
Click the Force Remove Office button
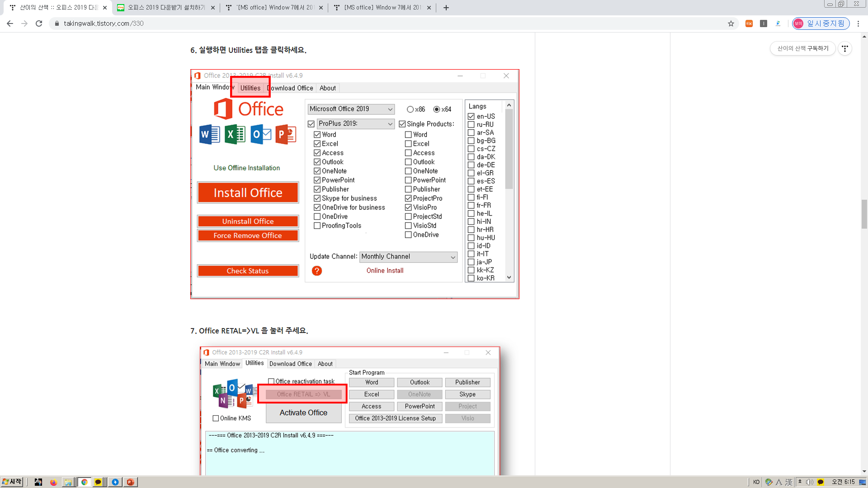coord(248,235)
